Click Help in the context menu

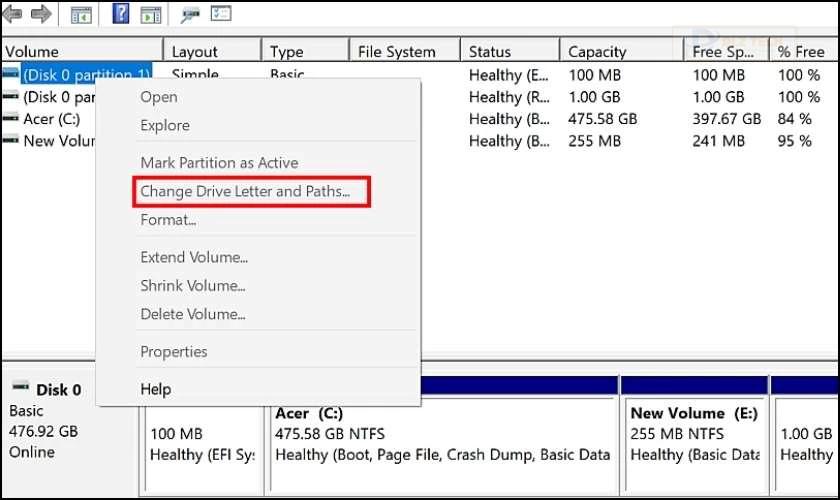point(155,389)
